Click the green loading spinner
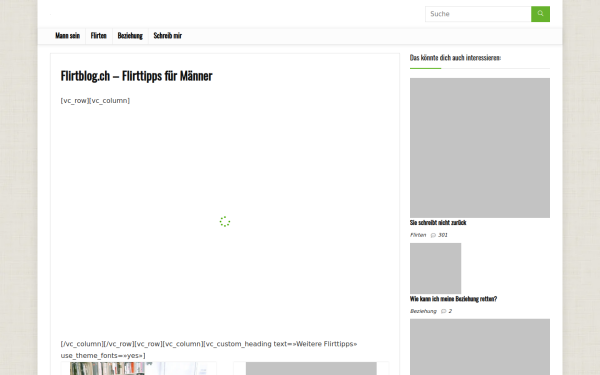The image size is (600, 375). 225,222
